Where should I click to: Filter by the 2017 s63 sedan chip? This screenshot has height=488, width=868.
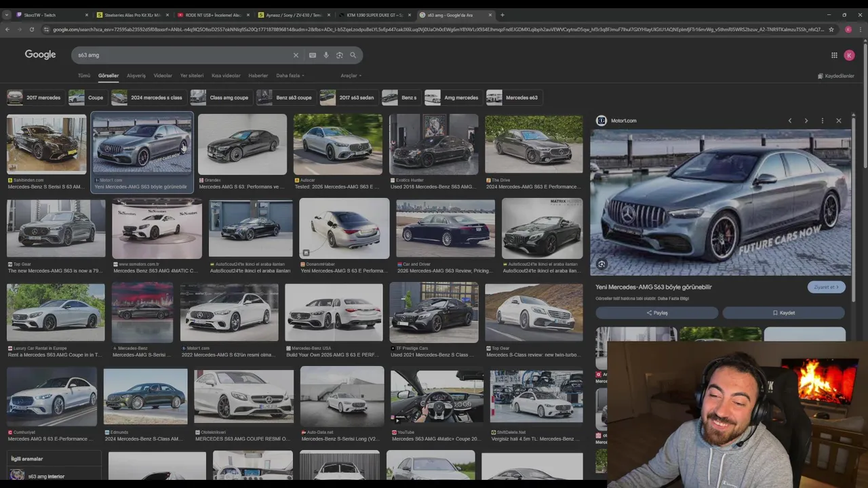[347, 98]
